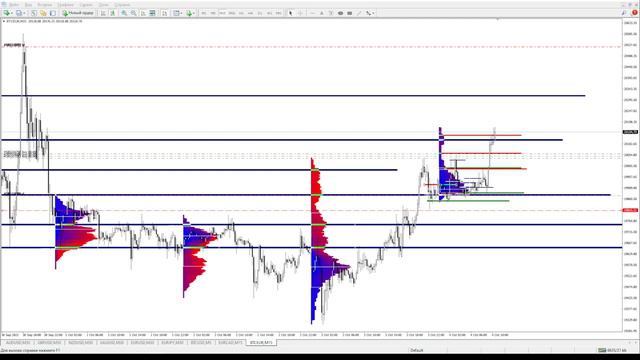Open the red notification icon top right
This screenshot has width=640, height=360.
(x=635, y=13)
